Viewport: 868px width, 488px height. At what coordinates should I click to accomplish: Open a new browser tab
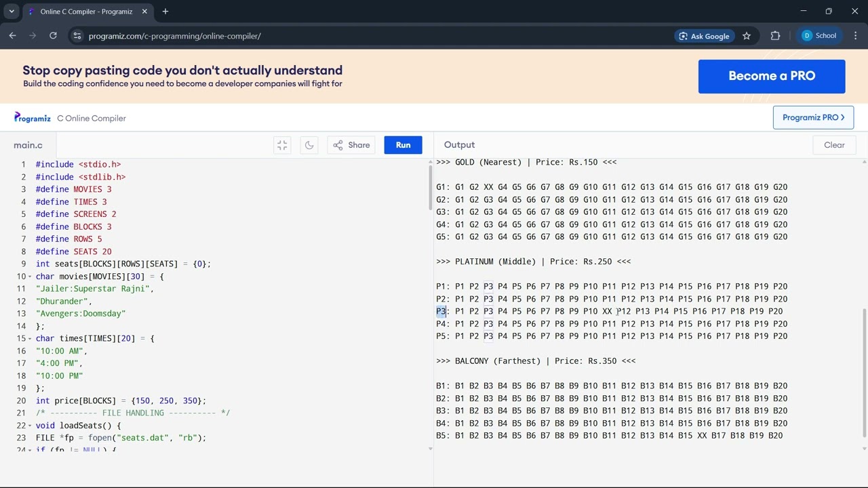pos(165,12)
